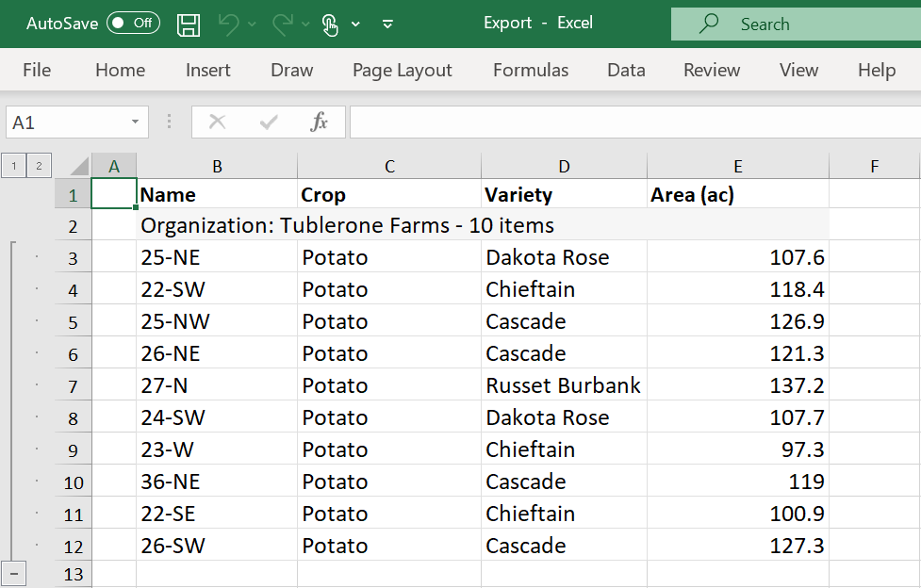Open the Touch/Mouse Mode dropdown arrow
Screen dimensions: 921x588
(x=355, y=24)
